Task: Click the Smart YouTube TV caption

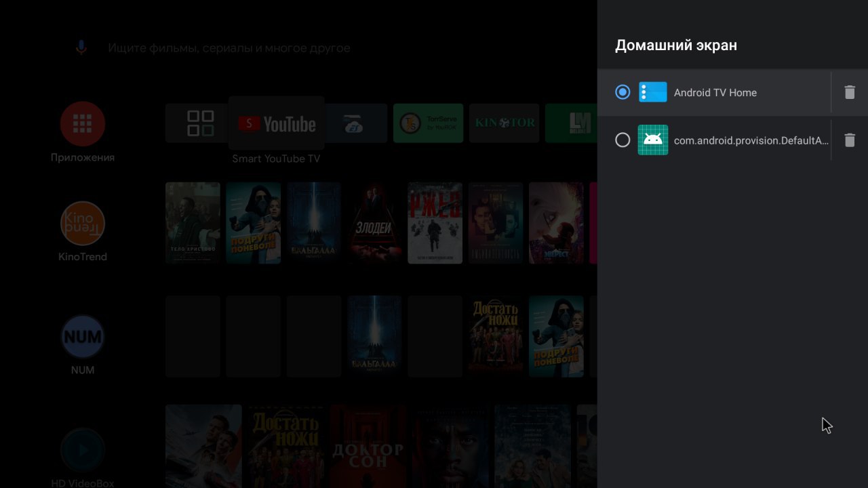Action: point(276,159)
